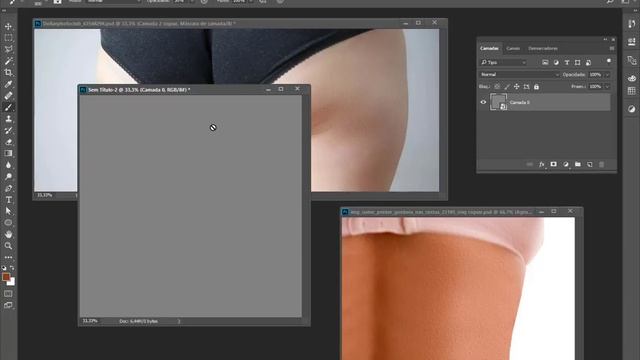This screenshot has width=640, height=360.
Task: Filter layers by adjustment layers
Action: 556,62
